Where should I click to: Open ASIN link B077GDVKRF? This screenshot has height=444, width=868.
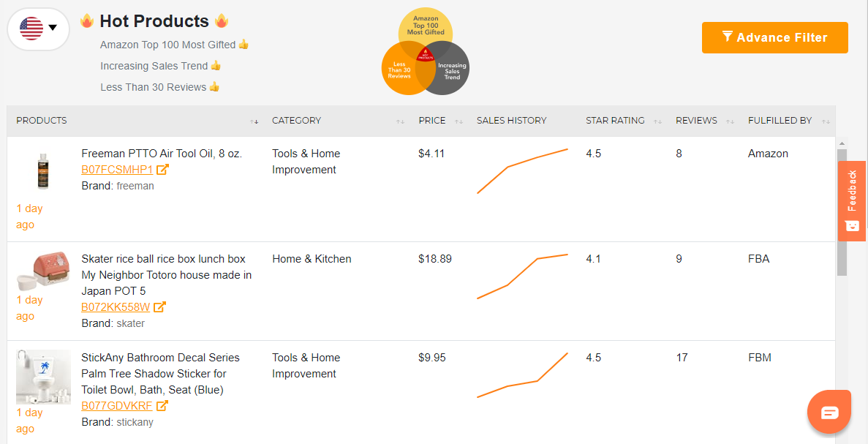coord(117,406)
